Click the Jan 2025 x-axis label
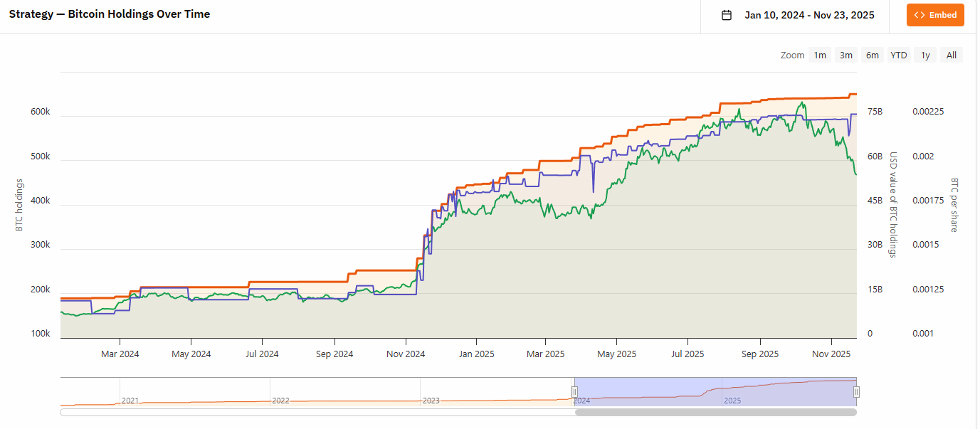The image size is (980, 429). [x=476, y=354]
